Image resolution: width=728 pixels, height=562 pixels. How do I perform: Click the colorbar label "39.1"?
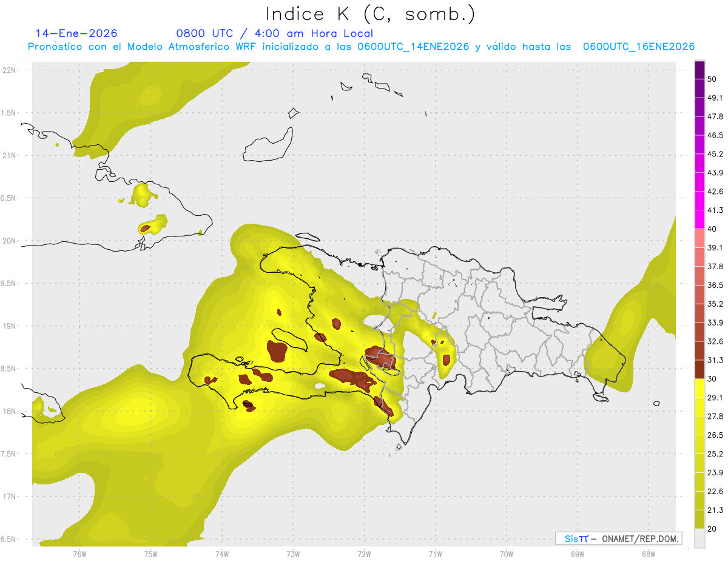(x=715, y=247)
